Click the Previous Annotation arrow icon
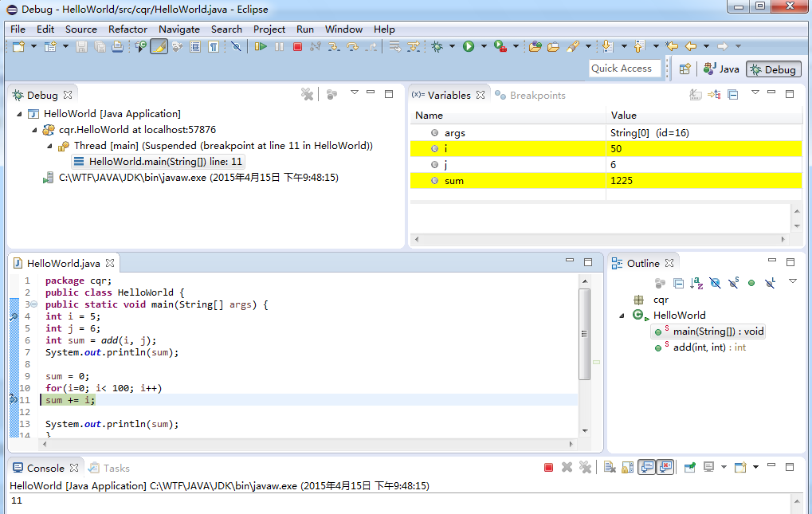 coord(639,46)
